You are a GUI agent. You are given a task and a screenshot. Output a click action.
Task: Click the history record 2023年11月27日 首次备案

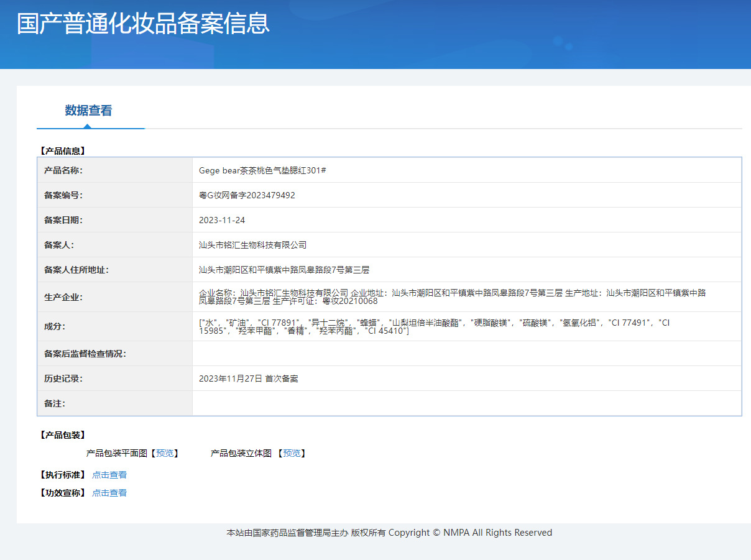pos(249,379)
